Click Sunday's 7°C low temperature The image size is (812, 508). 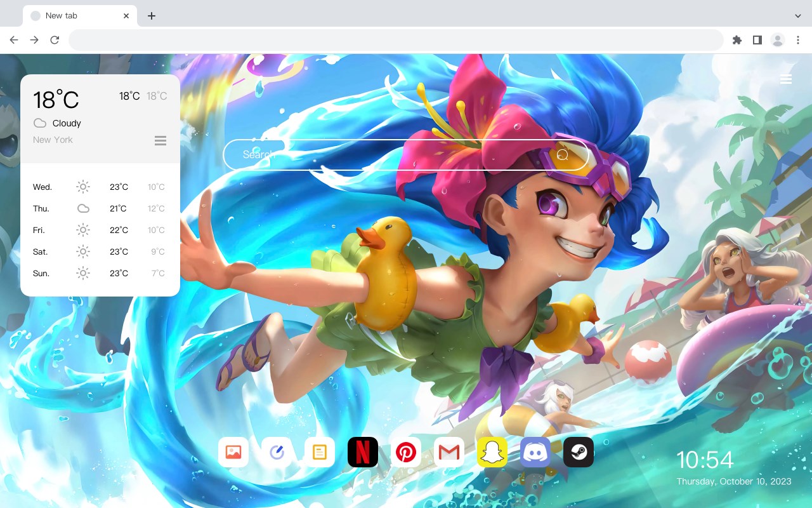coord(158,273)
